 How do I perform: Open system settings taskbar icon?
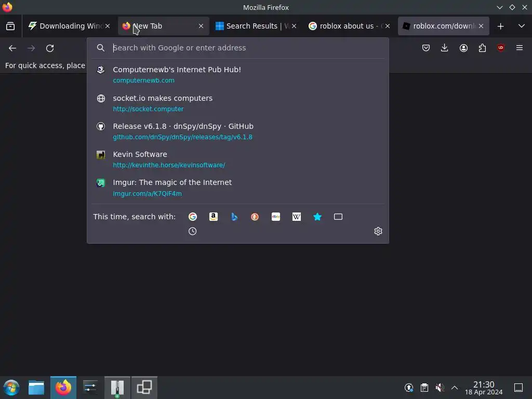coord(90,388)
